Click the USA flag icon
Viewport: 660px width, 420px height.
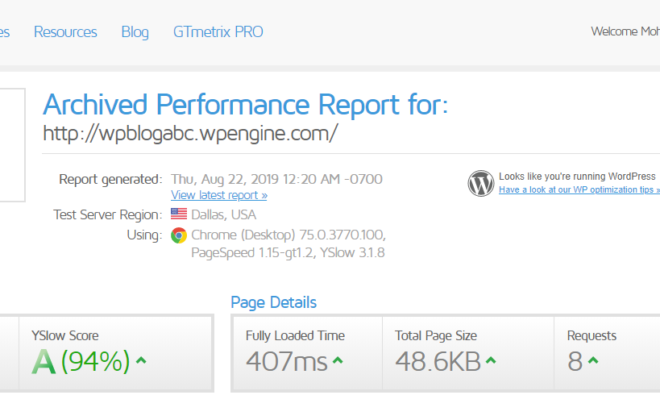[x=178, y=214]
